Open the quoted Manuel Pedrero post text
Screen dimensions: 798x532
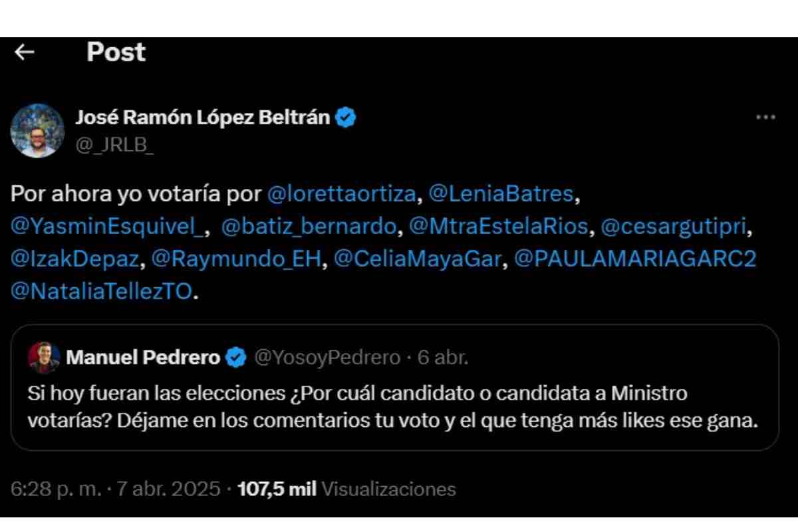pyautogui.click(x=394, y=408)
